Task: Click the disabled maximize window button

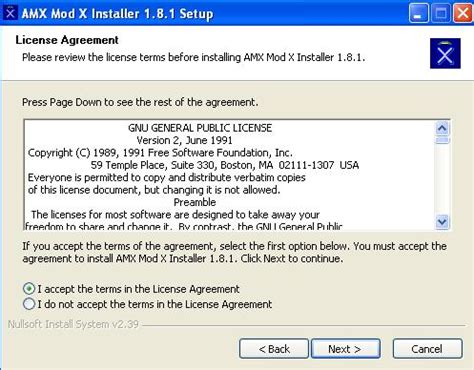Action: [441, 13]
